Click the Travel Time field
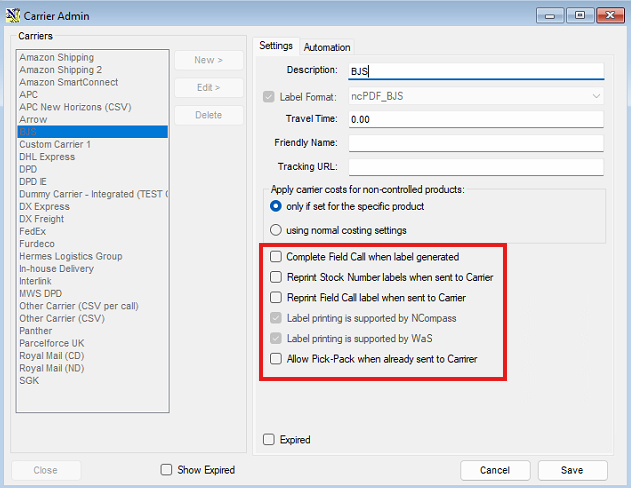 476,119
